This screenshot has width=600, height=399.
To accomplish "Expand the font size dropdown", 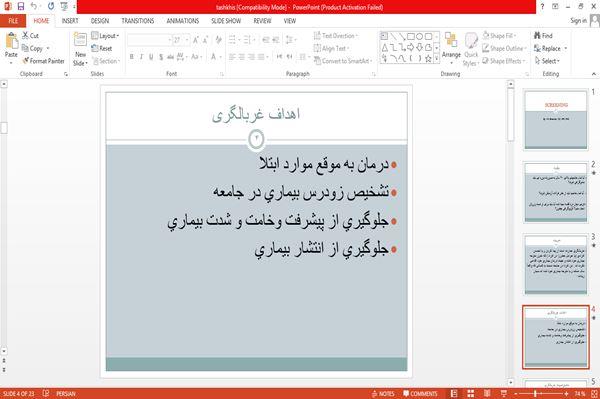I will pyautogui.click(x=187, y=40).
